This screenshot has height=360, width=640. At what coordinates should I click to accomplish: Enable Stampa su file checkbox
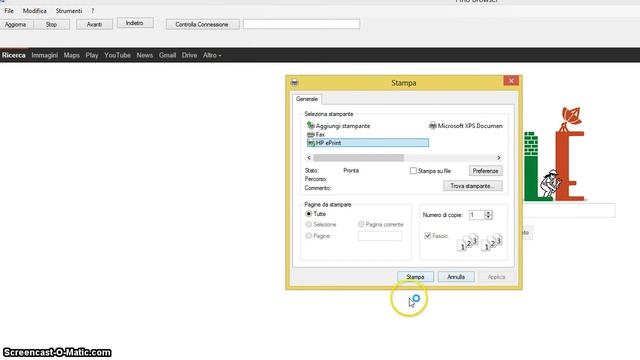(413, 171)
